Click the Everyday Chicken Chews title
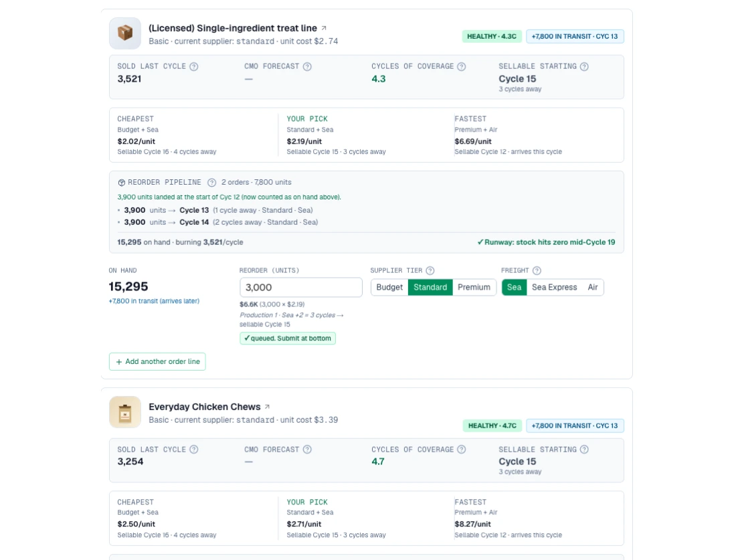Screen dimensions: 736x560 click(205, 407)
